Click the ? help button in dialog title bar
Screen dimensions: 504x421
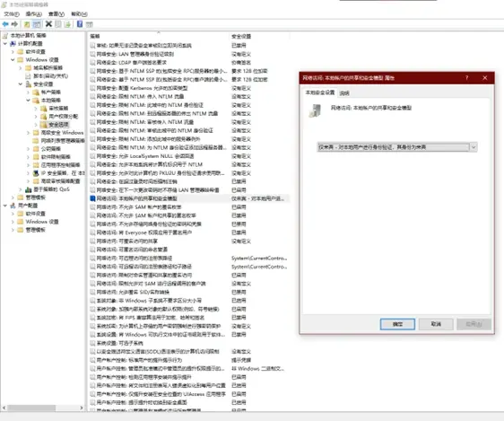point(466,78)
